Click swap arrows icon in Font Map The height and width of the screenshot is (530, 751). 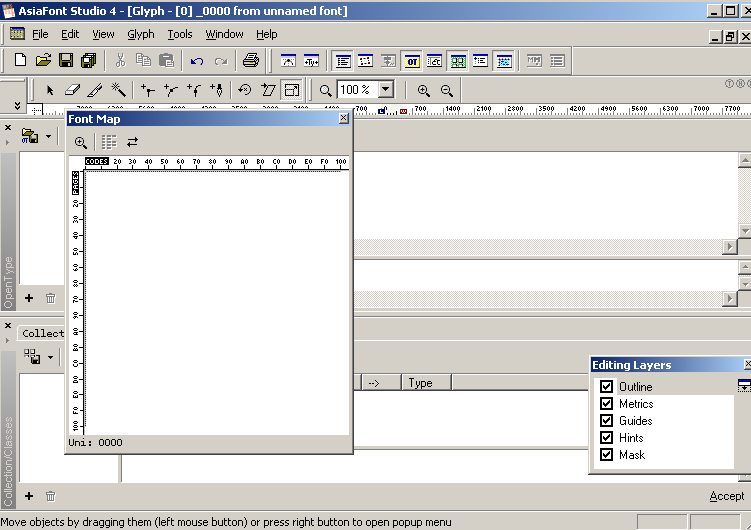132,142
